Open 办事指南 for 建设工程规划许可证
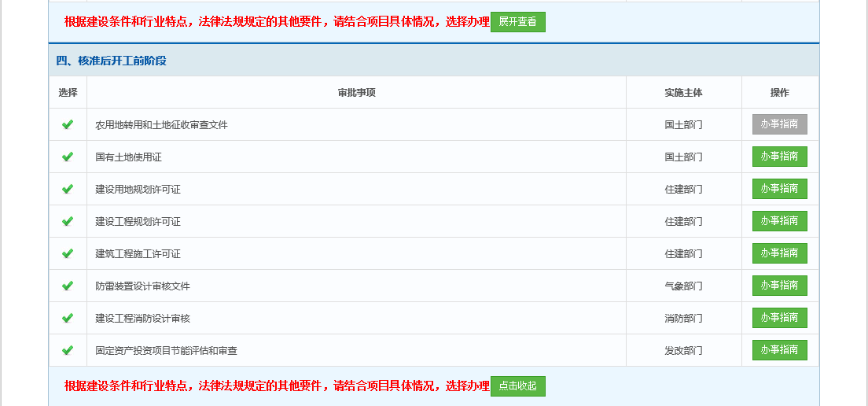Image resolution: width=868 pixels, height=406 pixels. (x=779, y=221)
